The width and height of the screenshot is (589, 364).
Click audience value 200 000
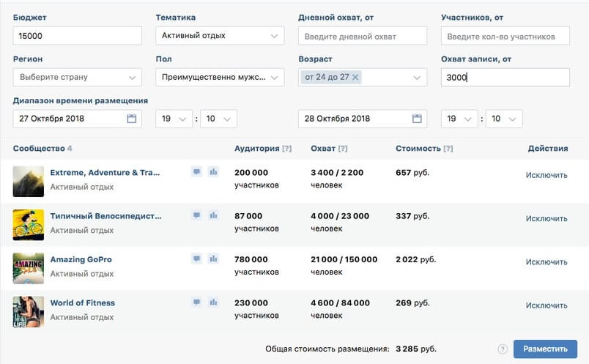251,173
